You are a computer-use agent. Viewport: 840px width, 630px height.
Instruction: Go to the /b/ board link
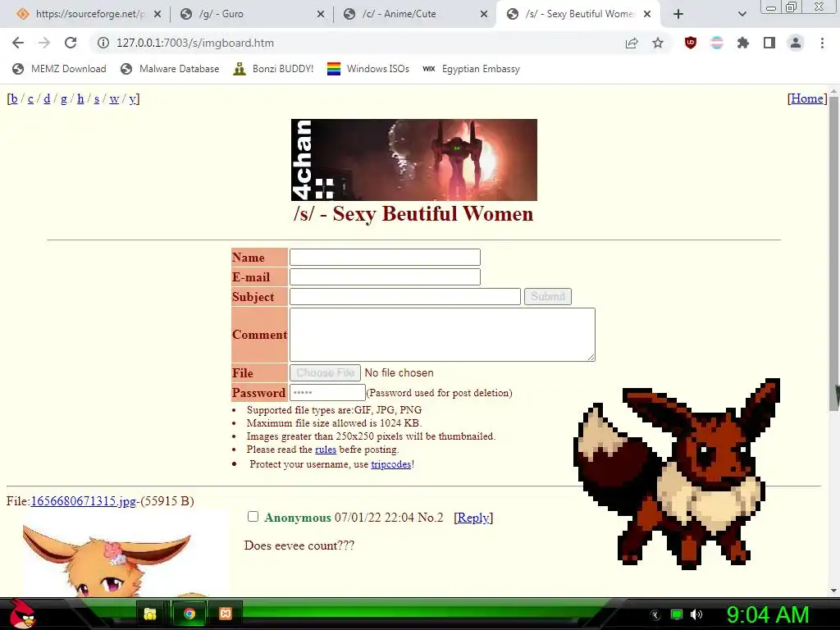[14, 98]
